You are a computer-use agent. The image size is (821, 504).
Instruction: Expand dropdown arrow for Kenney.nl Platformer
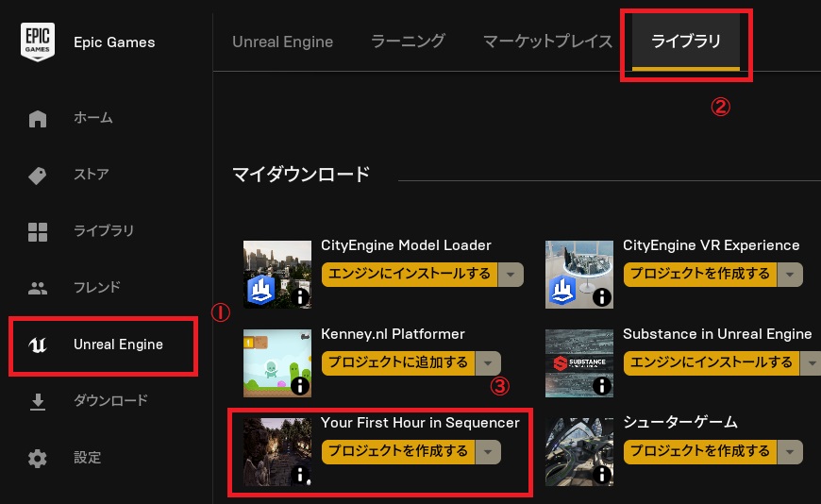(488, 363)
